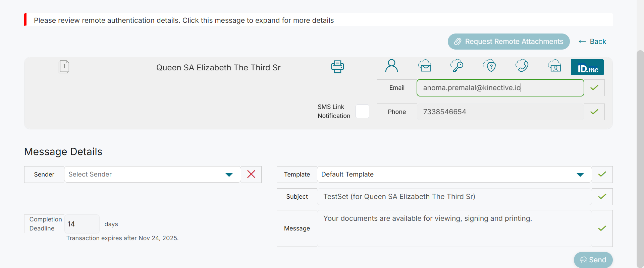Choose the cloud email envelope authentication icon

pos(425,66)
